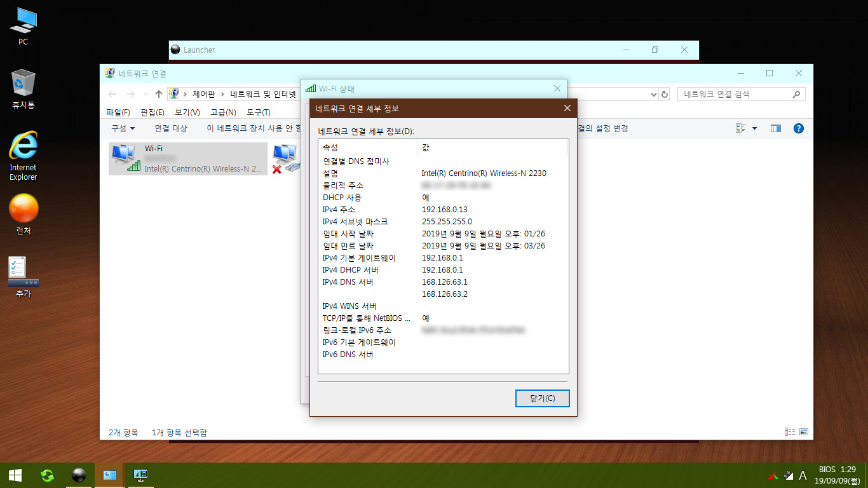
Task: Select the 임대 만료 날짜 row
Action: 443,246
